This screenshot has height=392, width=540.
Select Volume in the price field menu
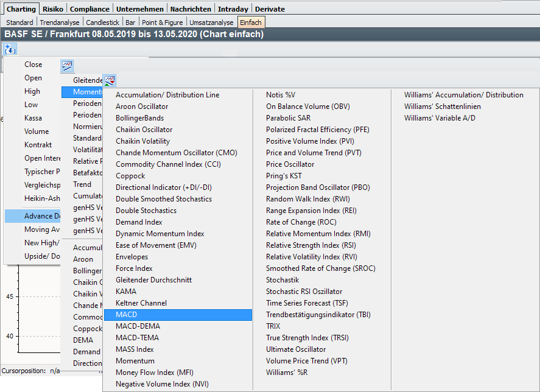(37, 131)
